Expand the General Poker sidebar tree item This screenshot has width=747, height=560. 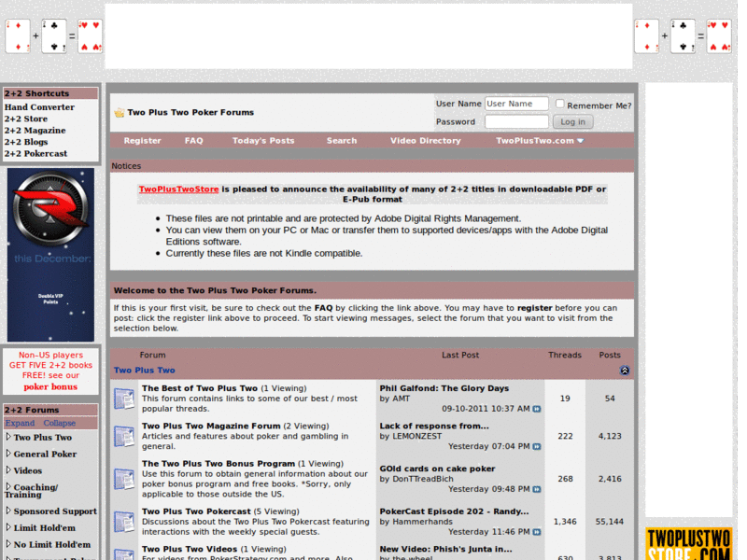[8, 454]
